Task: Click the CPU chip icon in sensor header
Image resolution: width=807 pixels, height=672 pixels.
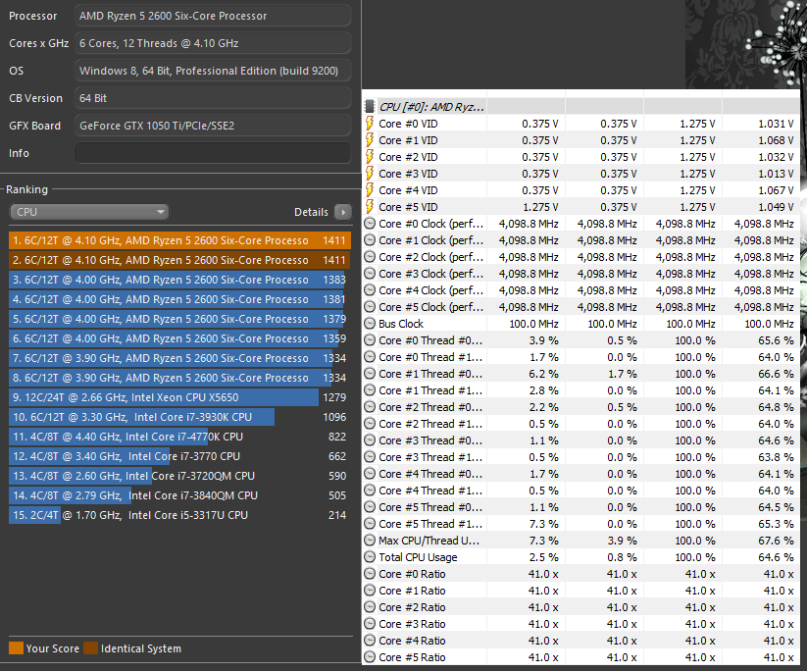Action: pyautogui.click(x=370, y=107)
